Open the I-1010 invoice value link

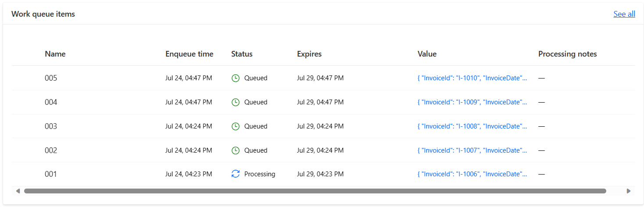pyautogui.click(x=472, y=78)
